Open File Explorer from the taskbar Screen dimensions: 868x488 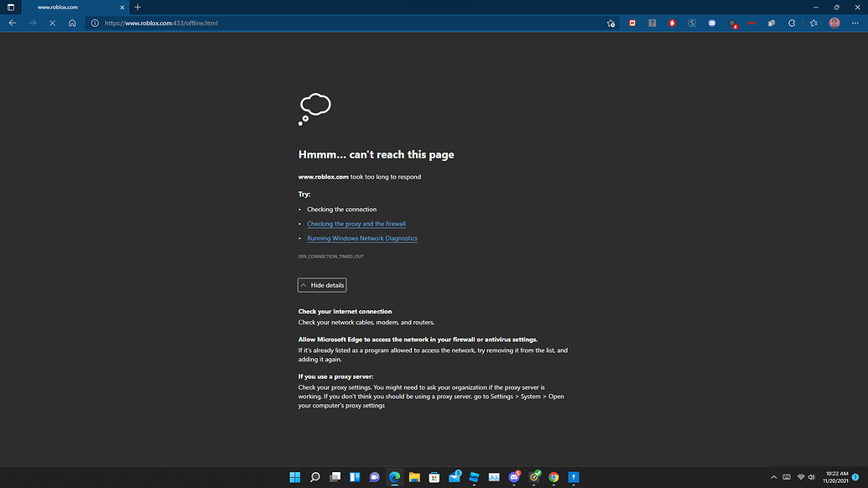414,477
